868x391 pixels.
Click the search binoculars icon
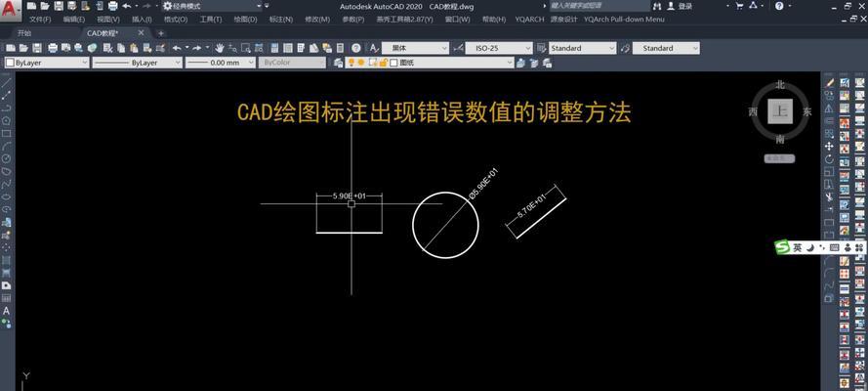(x=657, y=6)
